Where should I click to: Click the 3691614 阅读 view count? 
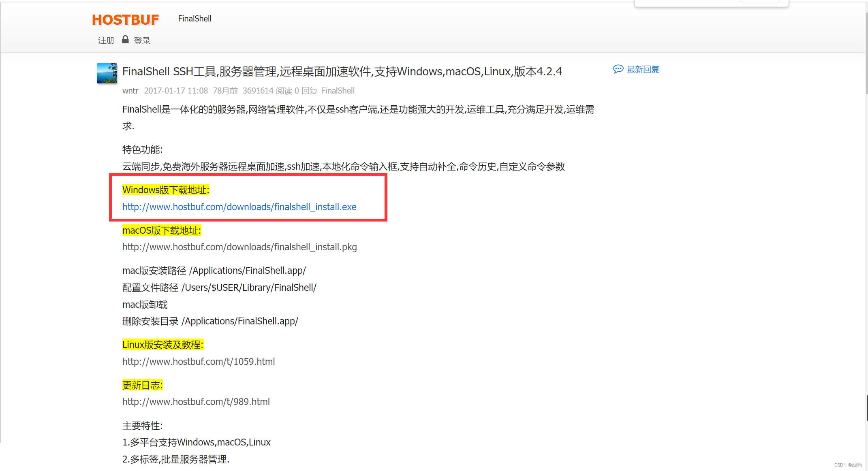267,91
